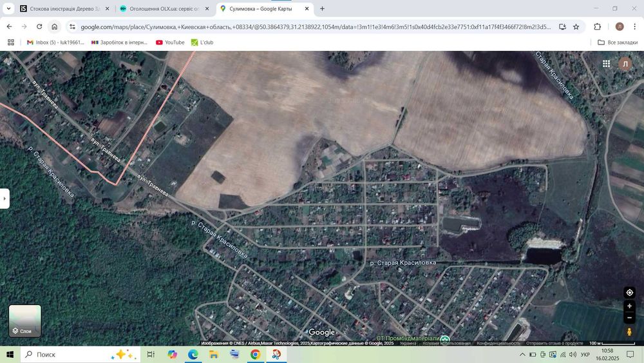Image resolution: width=644 pixels, height=363 pixels.
Task: Open the Inbox Gmail bookmark
Action: coord(55,43)
